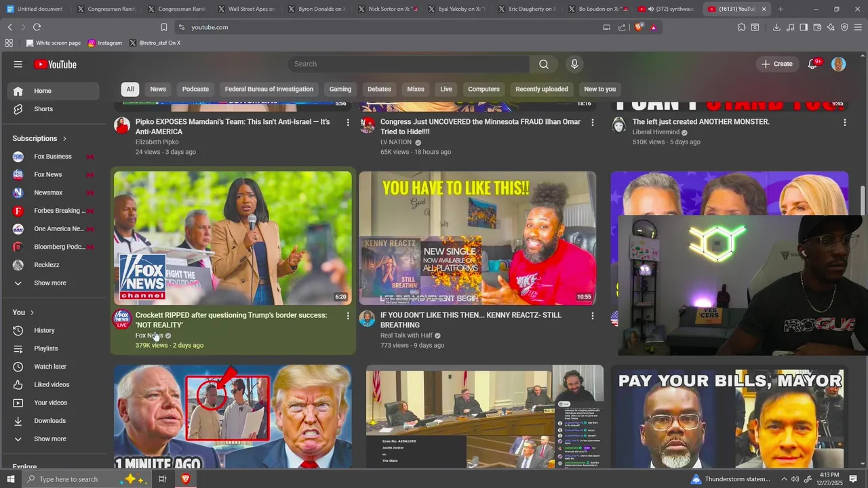Switch to the Untitled document browser tab
This screenshot has width=868, height=488.
[x=35, y=9]
